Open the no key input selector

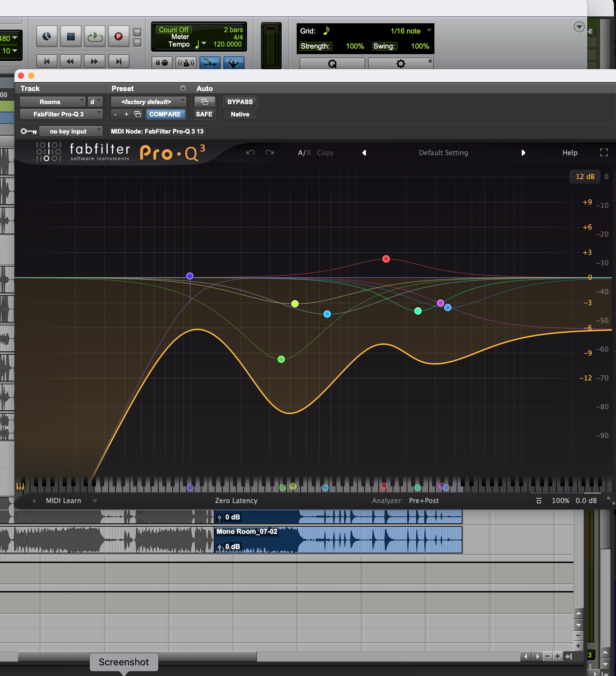pos(71,131)
